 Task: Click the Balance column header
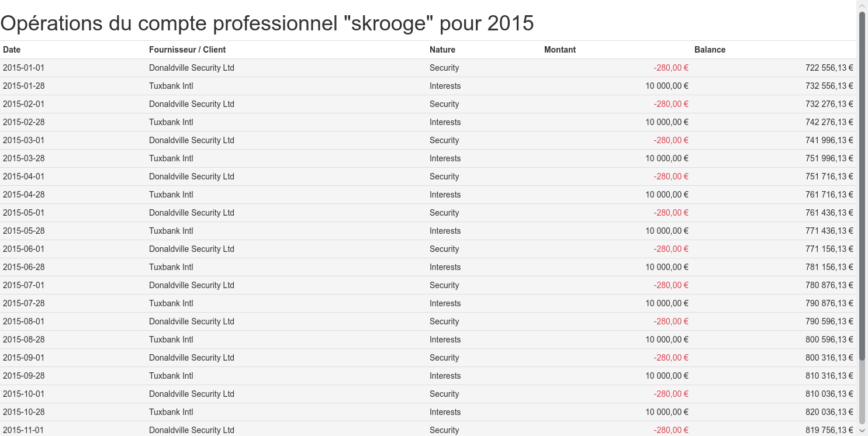pos(710,50)
